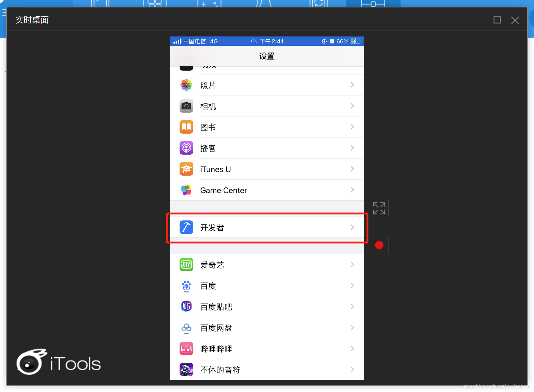Click the rotation lock status icon
The height and width of the screenshot is (392, 534).
324,41
